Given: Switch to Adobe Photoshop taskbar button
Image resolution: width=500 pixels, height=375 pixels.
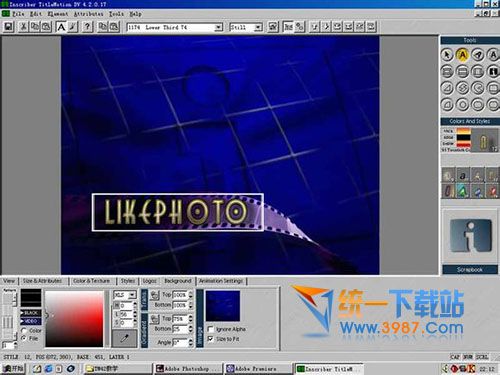Looking at the screenshot, I should (188, 369).
